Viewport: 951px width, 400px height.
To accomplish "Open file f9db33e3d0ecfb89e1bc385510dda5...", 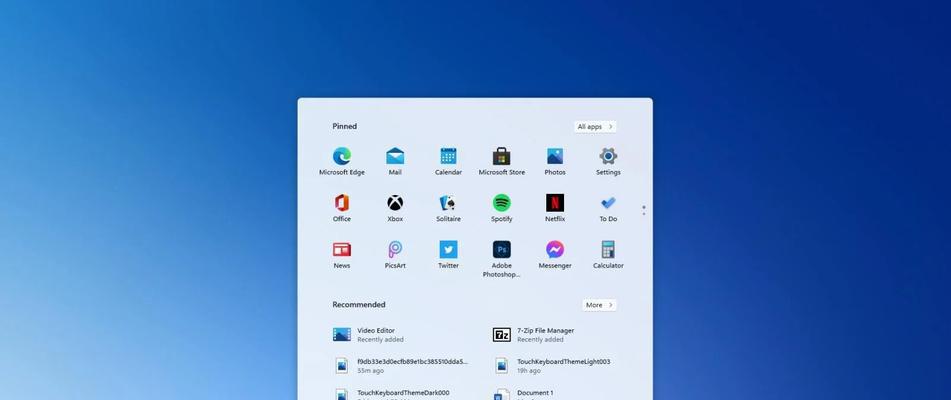I will pyautogui.click(x=400, y=365).
